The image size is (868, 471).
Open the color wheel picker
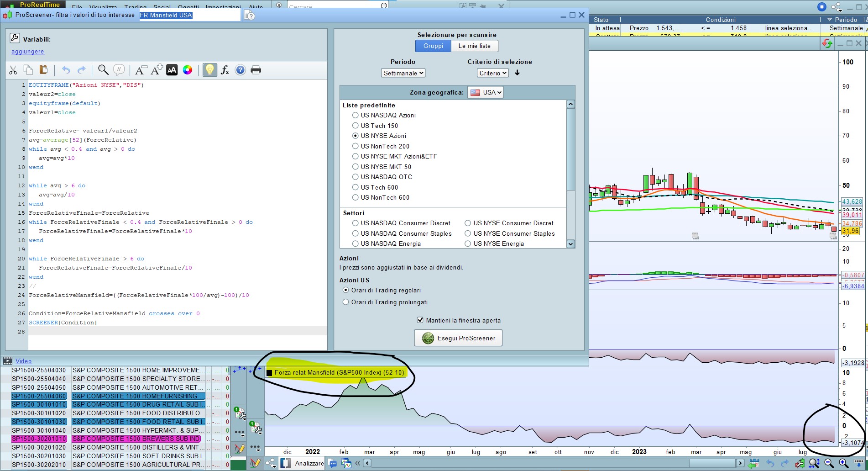tap(187, 70)
